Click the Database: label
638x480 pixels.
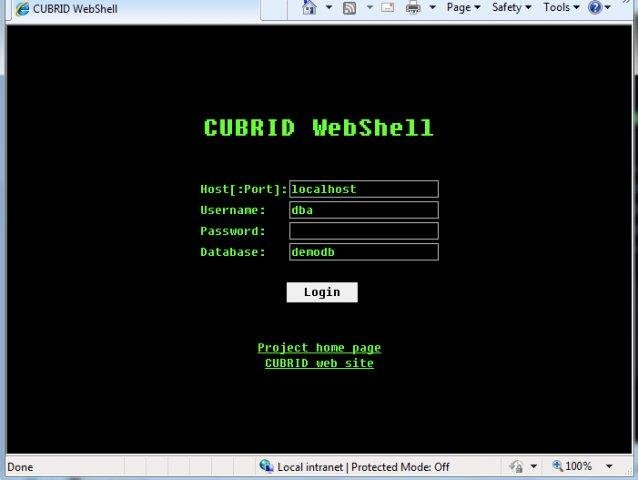(233, 252)
